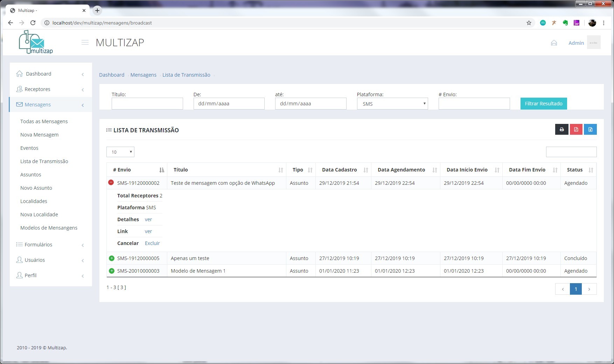Select page 1 in pagination
Image resolution: width=614 pixels, height=364 pixels.
click(x=576, y=289)
